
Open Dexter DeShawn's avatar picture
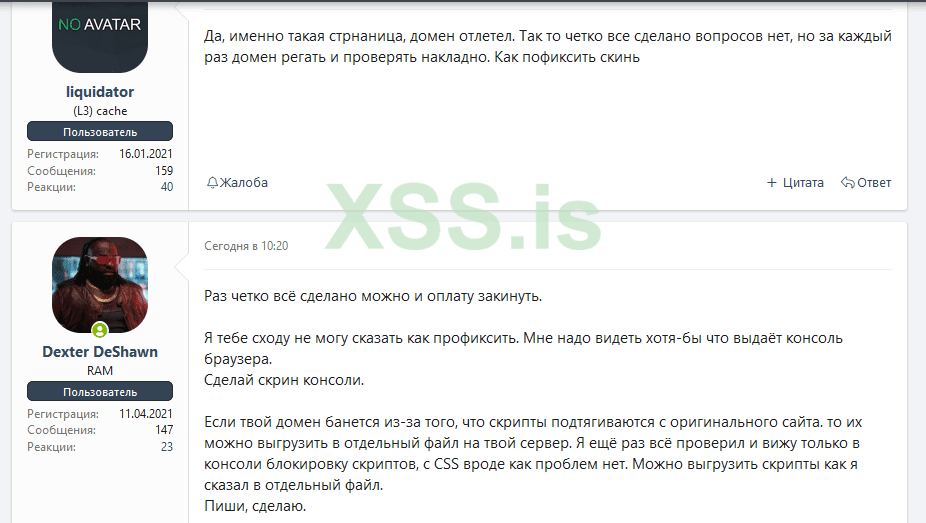[x=100, y=285]
